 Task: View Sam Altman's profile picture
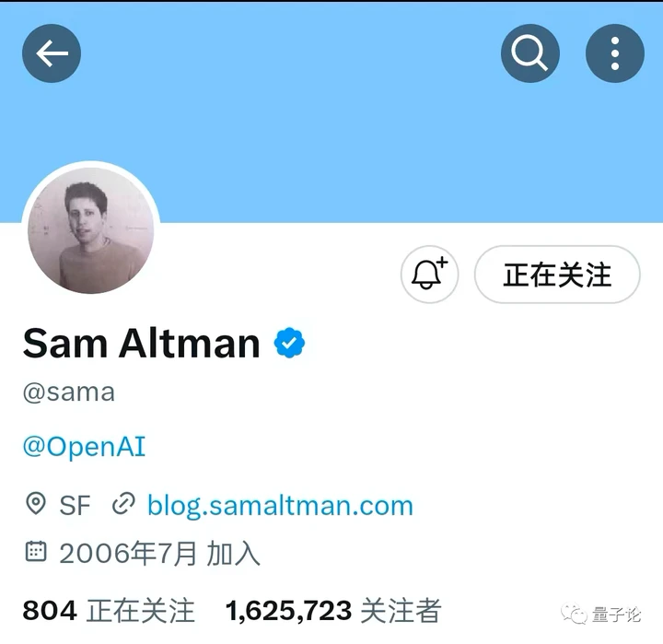91,230
